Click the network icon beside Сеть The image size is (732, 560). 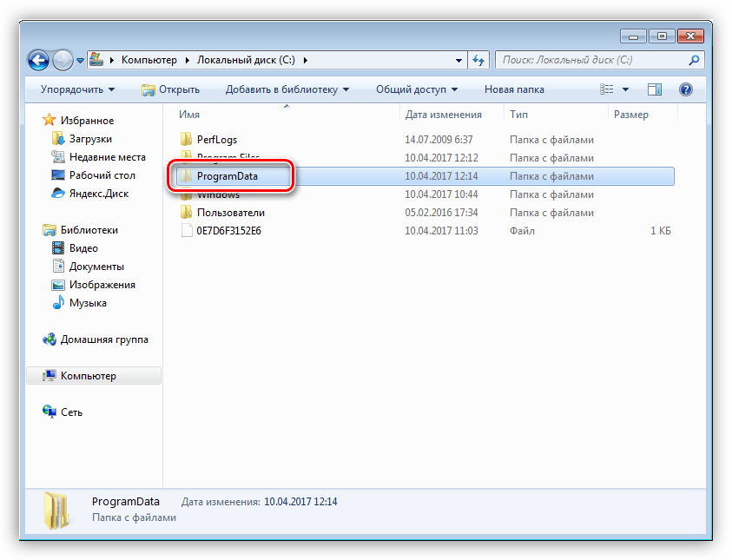pos(49,412)
